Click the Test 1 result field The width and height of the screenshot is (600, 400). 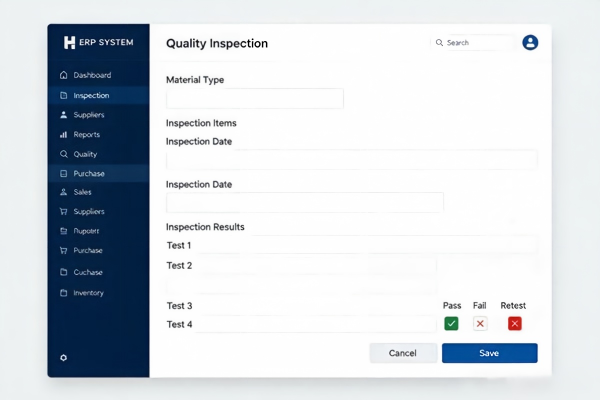pos(367,245)
